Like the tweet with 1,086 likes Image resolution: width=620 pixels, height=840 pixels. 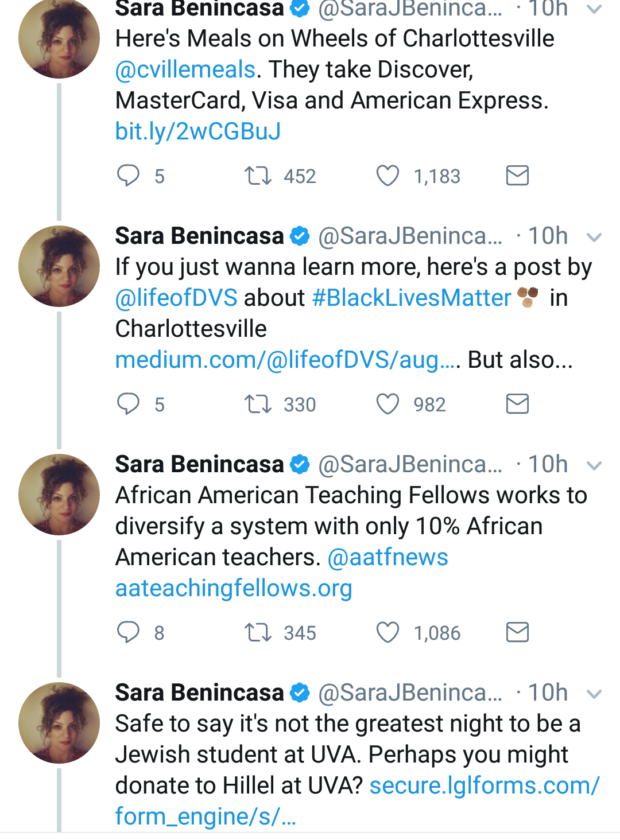387,632
